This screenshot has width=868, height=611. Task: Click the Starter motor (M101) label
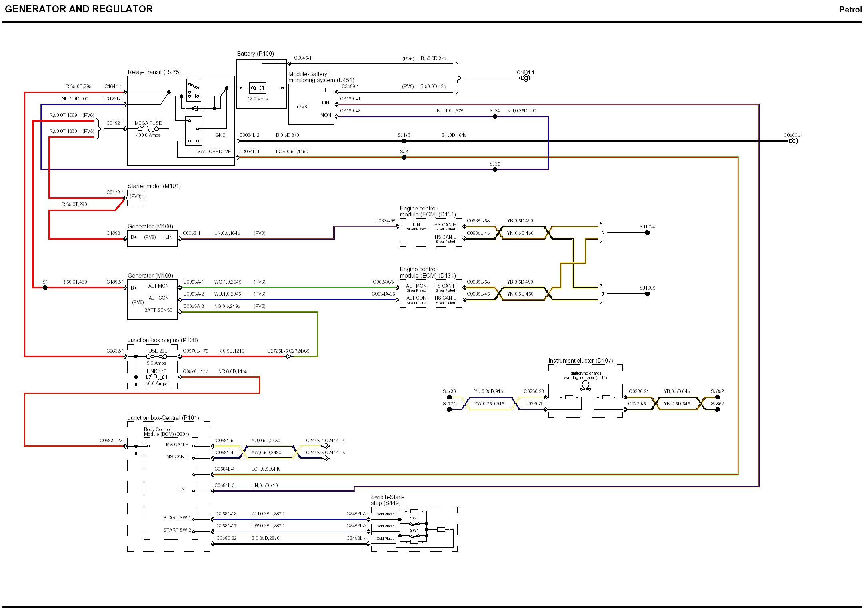click(154, 186)
